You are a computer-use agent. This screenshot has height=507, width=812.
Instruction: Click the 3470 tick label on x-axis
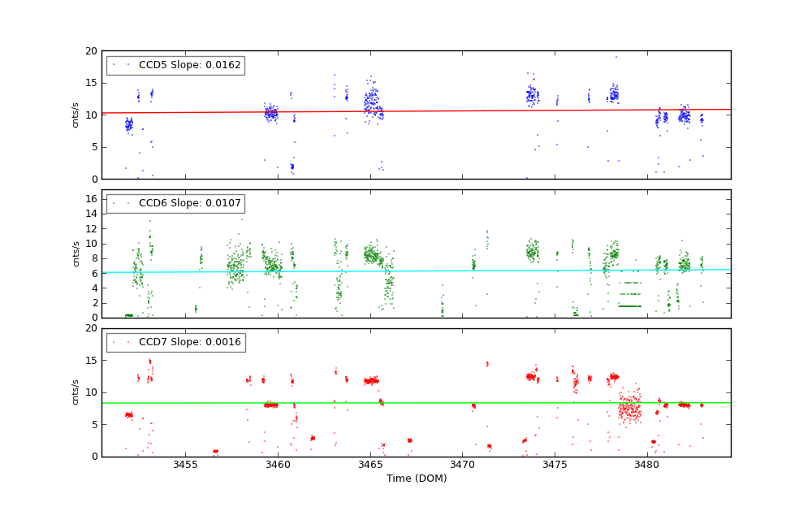(x=462, y=465)
